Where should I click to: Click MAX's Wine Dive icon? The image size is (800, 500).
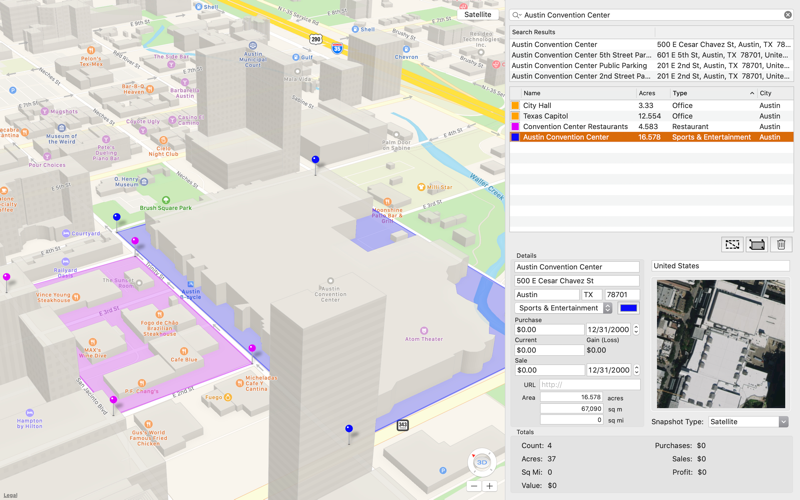pos(92,342)
